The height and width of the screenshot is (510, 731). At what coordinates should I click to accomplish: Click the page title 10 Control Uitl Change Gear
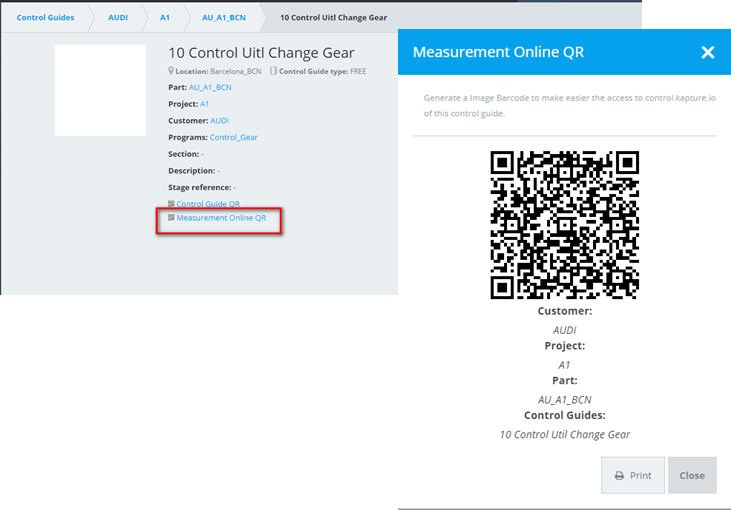coord(261,53)
